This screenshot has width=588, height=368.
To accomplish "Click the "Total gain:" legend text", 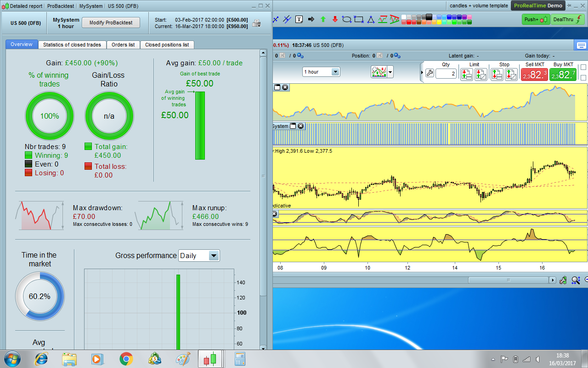I will click(x=111, y=147).
